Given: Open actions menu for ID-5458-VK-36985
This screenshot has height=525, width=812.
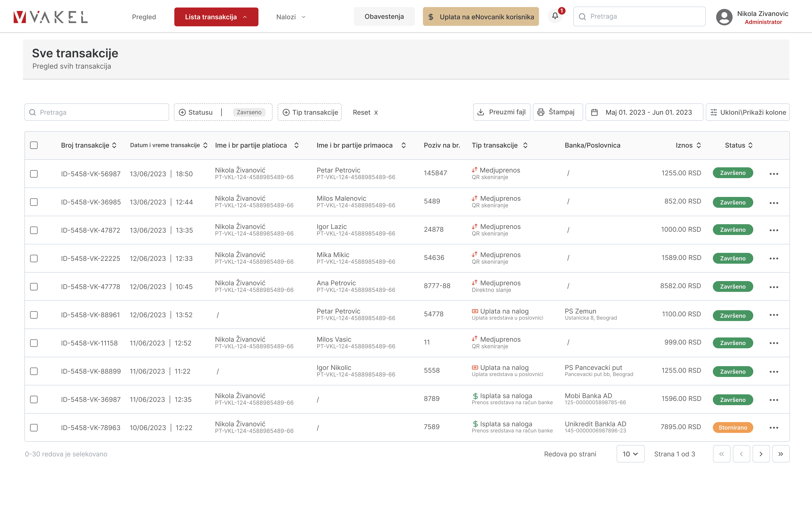Looking at the screenshot, I should (773, 203).
